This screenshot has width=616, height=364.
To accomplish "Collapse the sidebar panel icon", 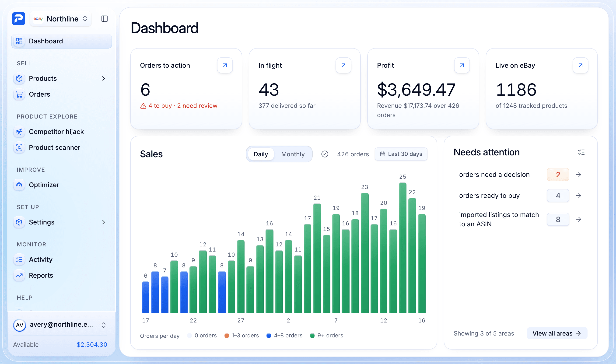I will tap(105, 19).
